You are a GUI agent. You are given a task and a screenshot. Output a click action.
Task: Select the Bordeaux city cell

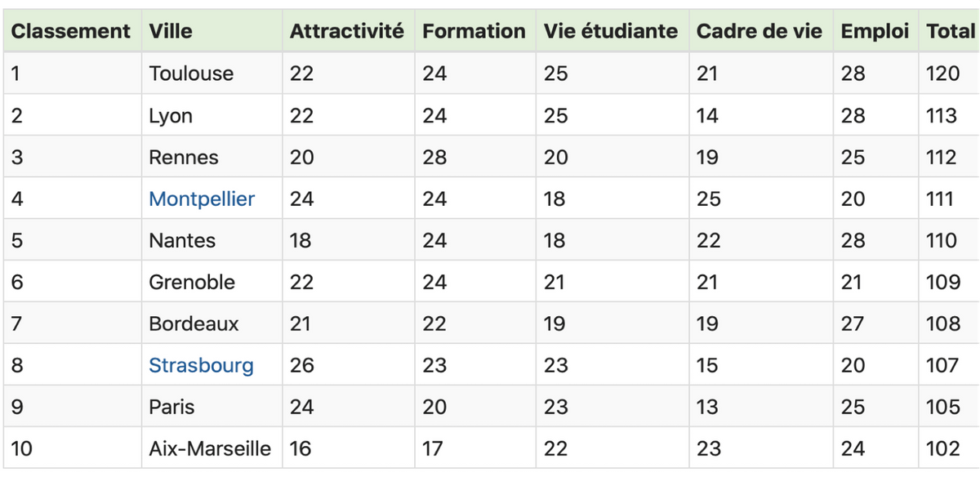[x=212, y=323]
